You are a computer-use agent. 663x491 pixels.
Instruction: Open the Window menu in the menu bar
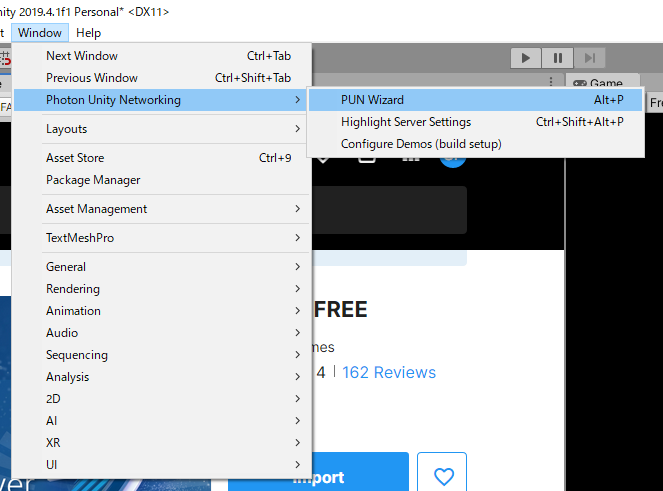[40, 33]
